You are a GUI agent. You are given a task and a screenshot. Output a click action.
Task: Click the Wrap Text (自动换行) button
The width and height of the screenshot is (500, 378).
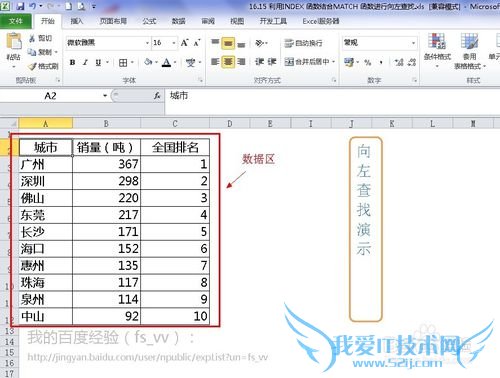click(303, 43)
